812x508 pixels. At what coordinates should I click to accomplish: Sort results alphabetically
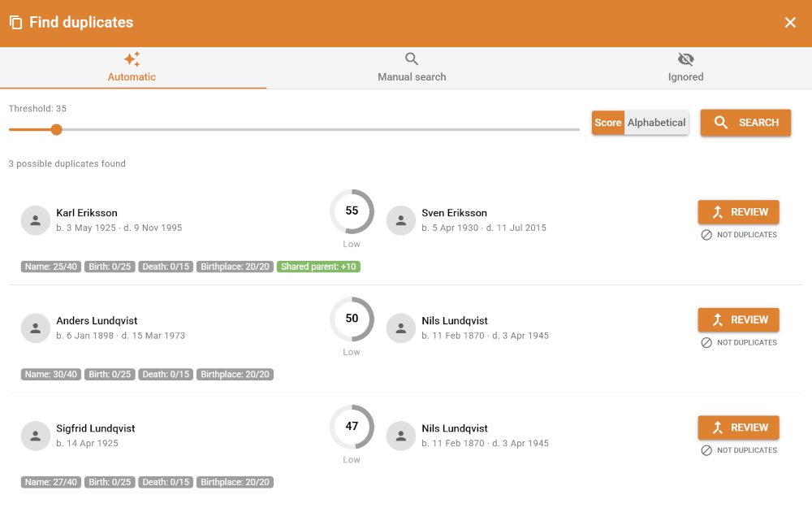[657, 123]
